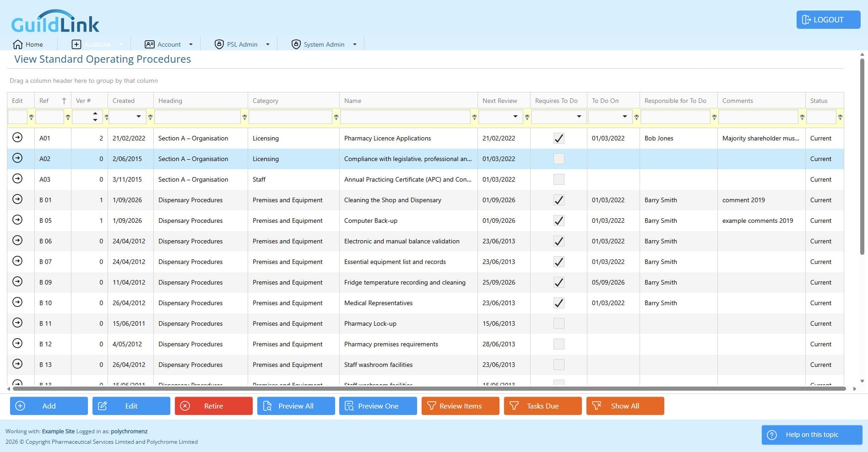The image size is (868, 452).
Task: Click the Help question mark icon
Action: click(x=772, y=435)
